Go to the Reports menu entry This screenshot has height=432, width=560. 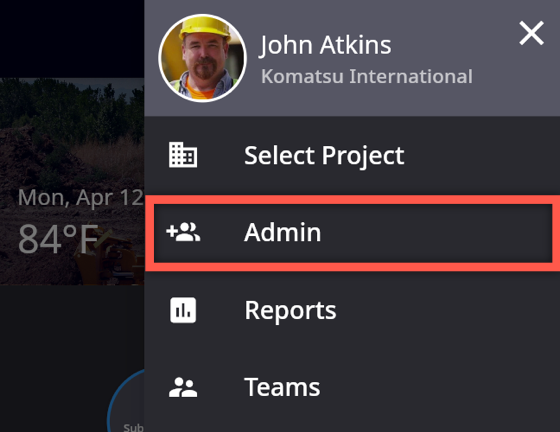[x=352, y=310]
